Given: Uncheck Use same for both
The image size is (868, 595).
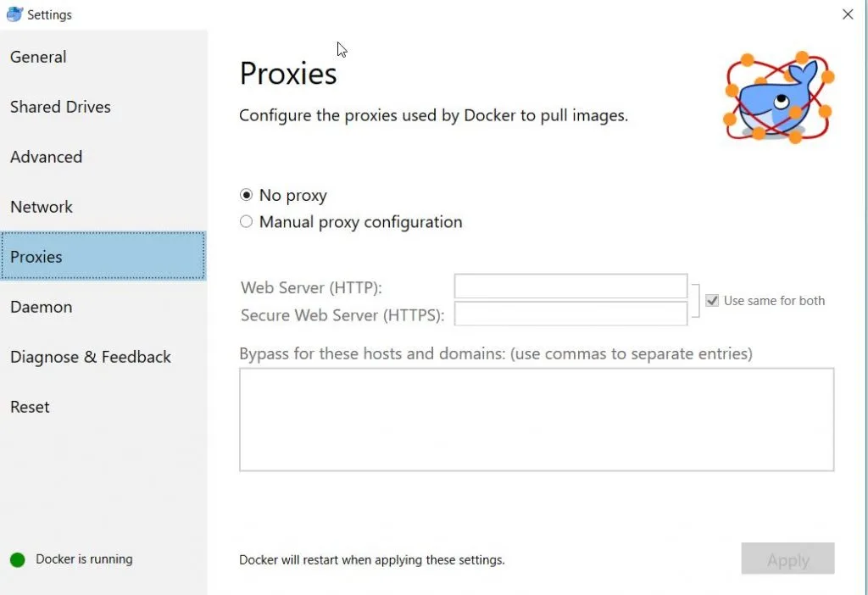Looking at the screenshot, I should pos(712,299).
